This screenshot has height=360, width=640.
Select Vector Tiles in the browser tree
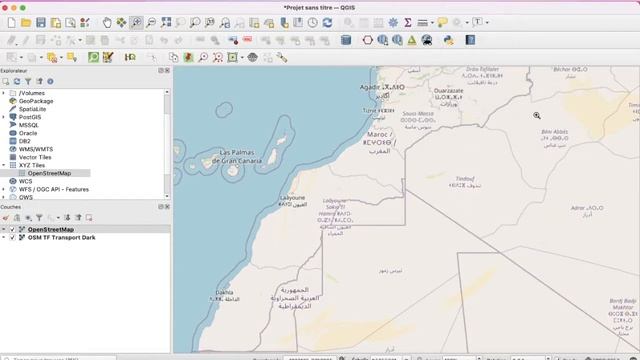click(35, 157)
